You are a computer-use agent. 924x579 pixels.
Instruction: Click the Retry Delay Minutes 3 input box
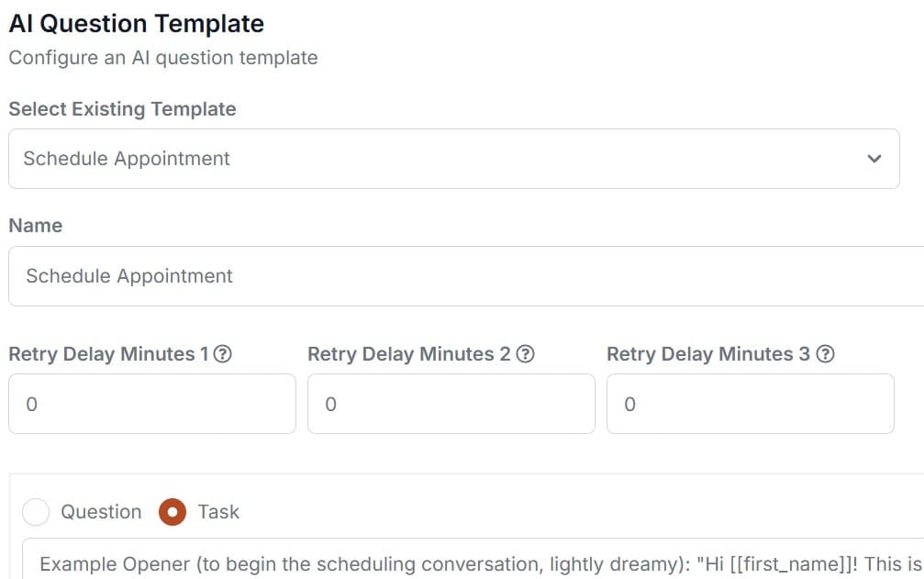coord(751,404)
